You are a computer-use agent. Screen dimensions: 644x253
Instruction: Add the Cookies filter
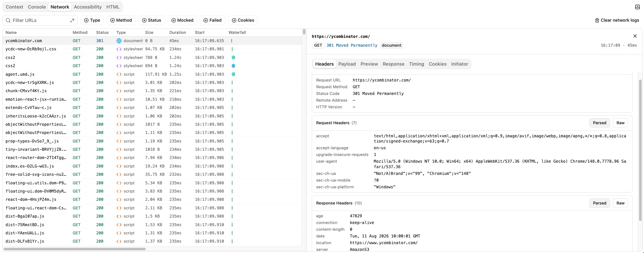[243, 20]
